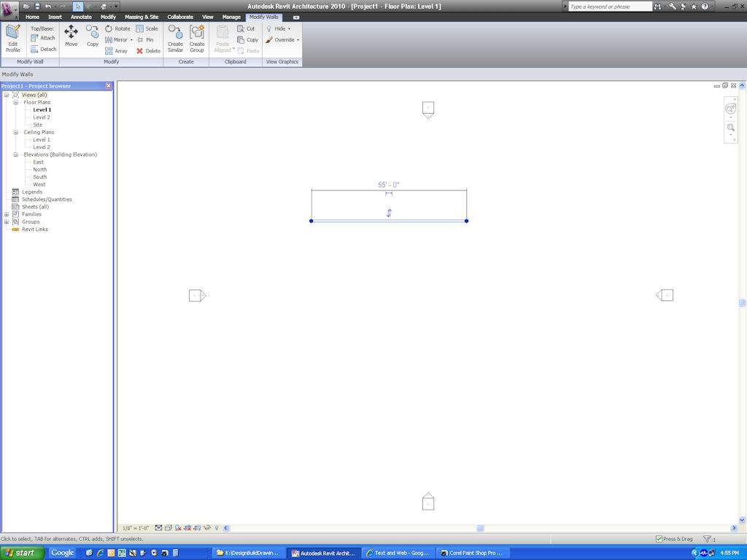The width and height of the screenshot is (747, 560).
Task: Pin the selected wall
Action: pos(145,40)
